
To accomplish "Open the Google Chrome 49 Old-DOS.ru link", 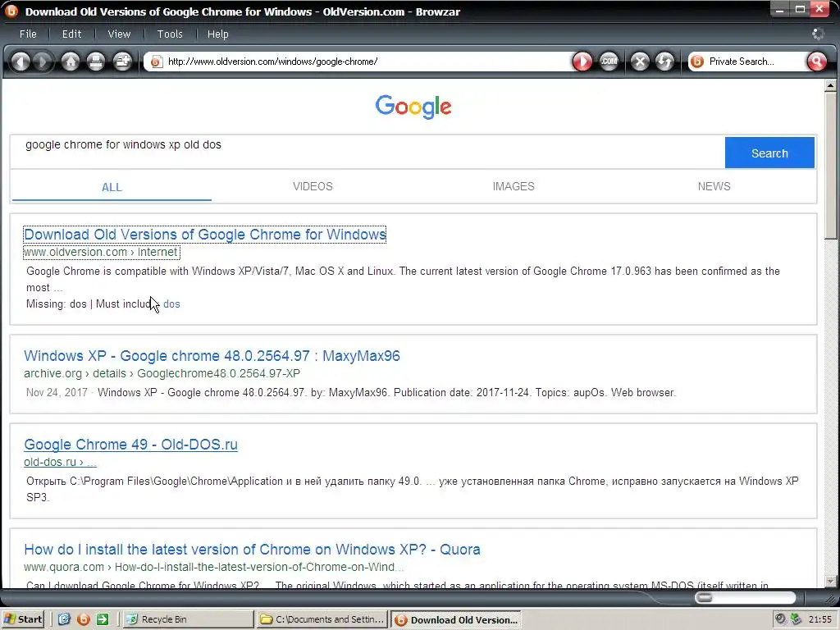I will click(x=130, y=445).
